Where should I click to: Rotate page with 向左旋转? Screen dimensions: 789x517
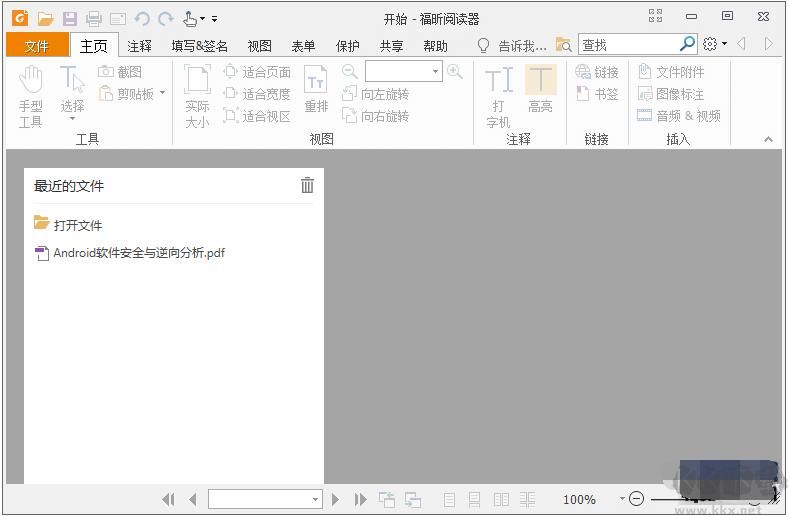coord(375,94)
